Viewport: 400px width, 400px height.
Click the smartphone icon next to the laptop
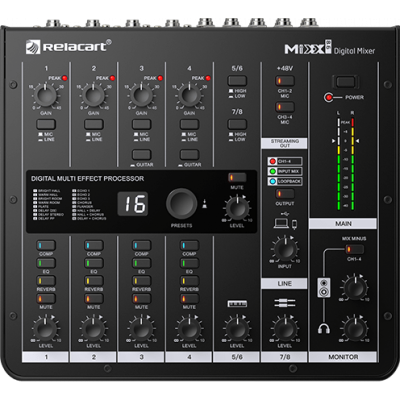click(295, 225)
